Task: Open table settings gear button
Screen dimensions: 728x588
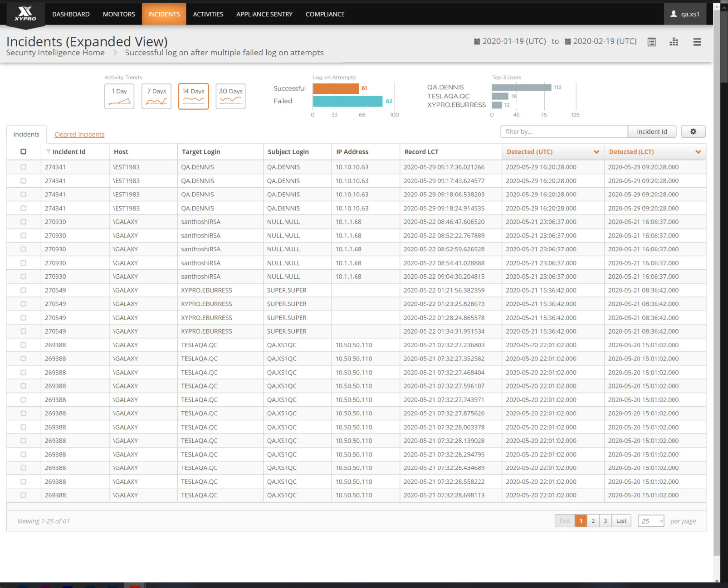Action: pos(693,131)
